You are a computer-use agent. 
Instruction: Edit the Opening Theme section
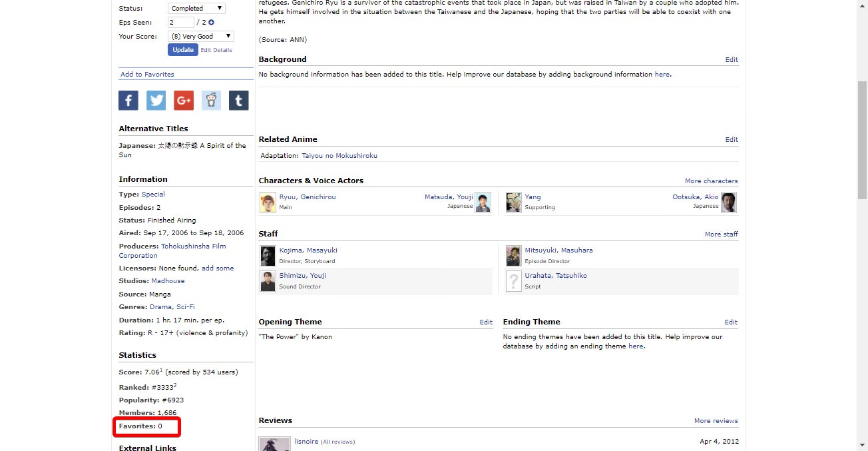click(x=486, y=322)
